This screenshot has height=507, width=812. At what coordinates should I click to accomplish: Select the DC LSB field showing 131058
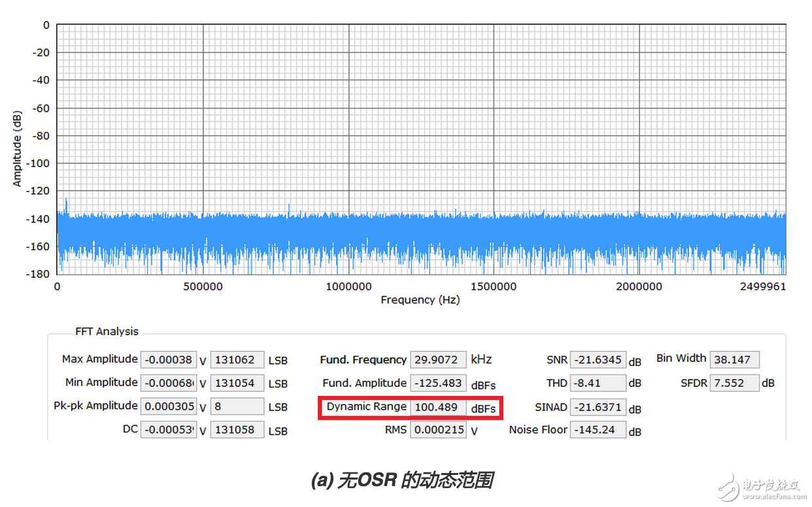tap(237, 430)
